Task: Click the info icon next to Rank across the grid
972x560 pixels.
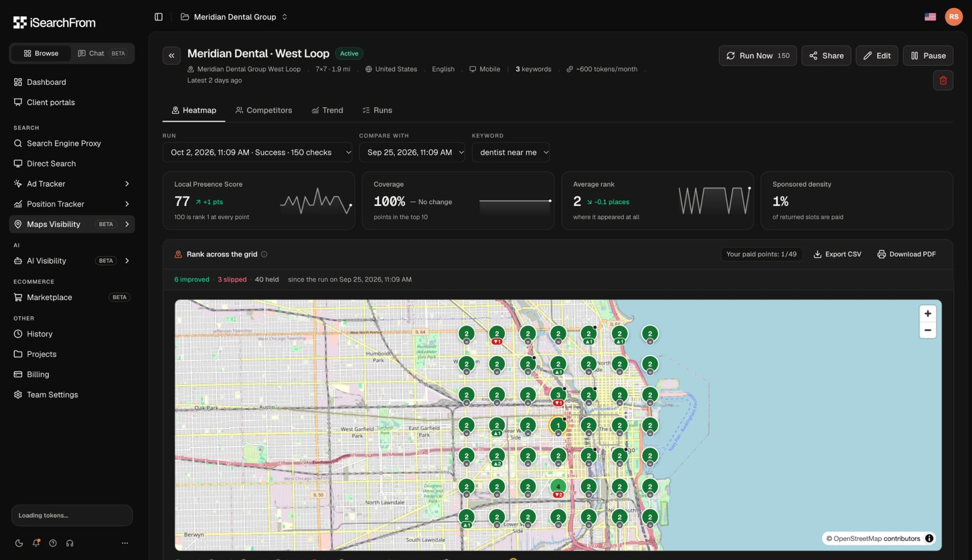Action: [x=264, y=254]
